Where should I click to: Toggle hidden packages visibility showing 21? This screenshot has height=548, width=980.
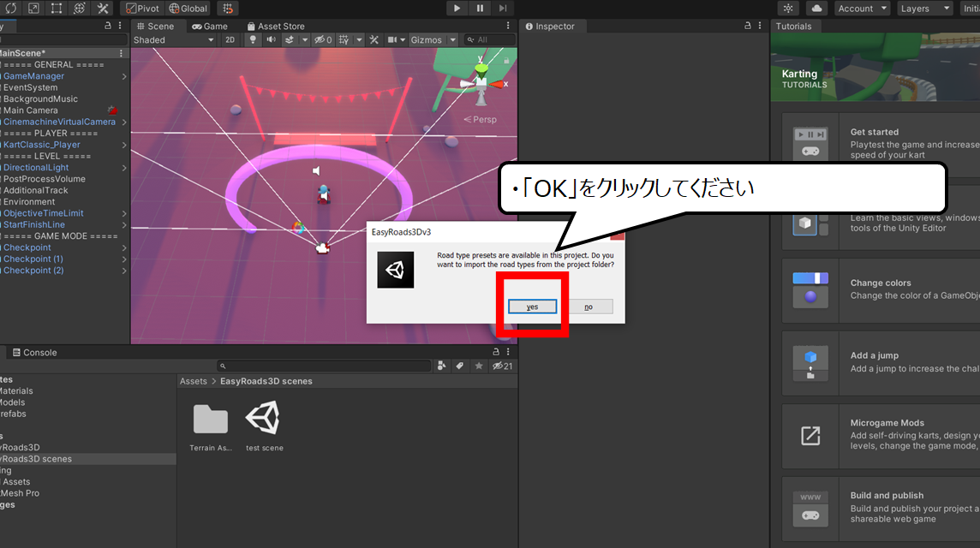pos(503,366)
